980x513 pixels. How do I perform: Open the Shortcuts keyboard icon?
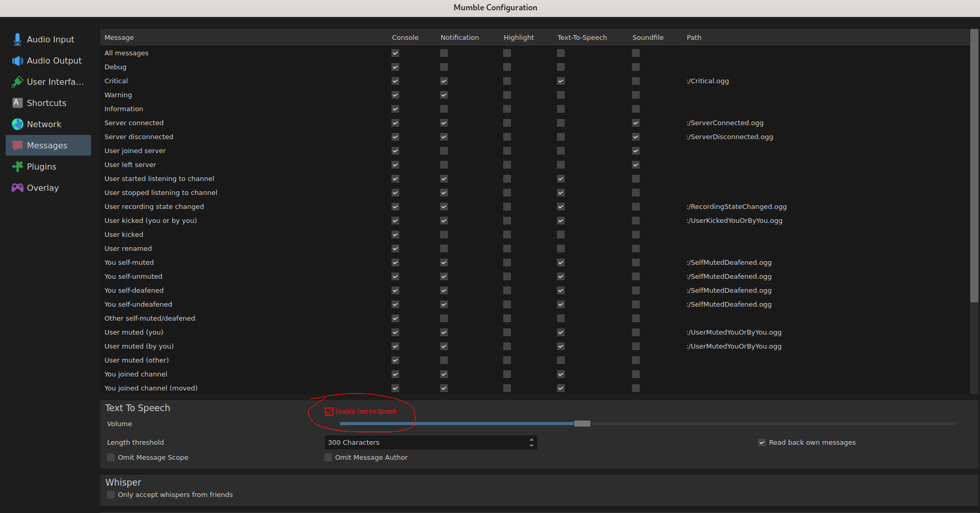click(x=18, y=103)
